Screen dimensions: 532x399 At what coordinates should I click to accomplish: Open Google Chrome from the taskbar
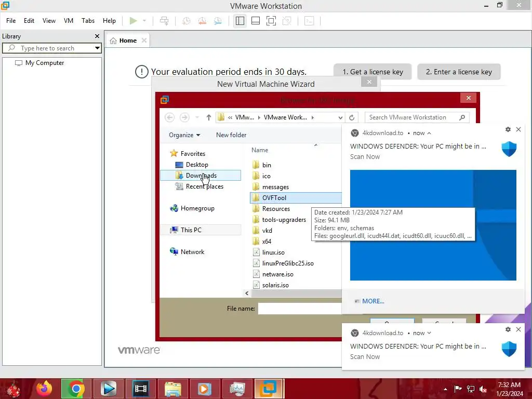[x=76, y=389]
